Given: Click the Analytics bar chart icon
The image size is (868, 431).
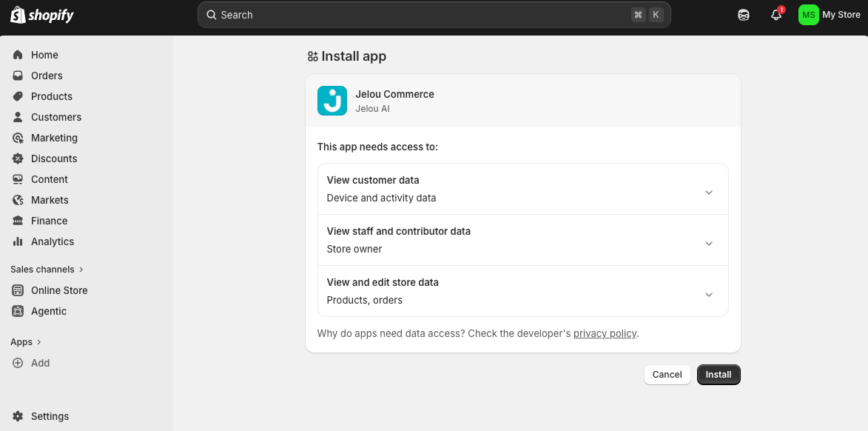Looking at the screenshot, I should (18, 241).
